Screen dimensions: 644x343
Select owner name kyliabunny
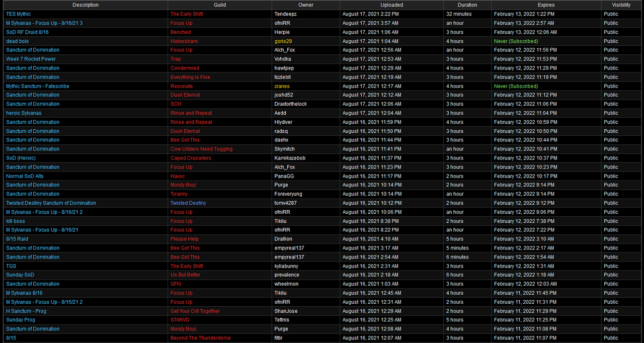287,266
